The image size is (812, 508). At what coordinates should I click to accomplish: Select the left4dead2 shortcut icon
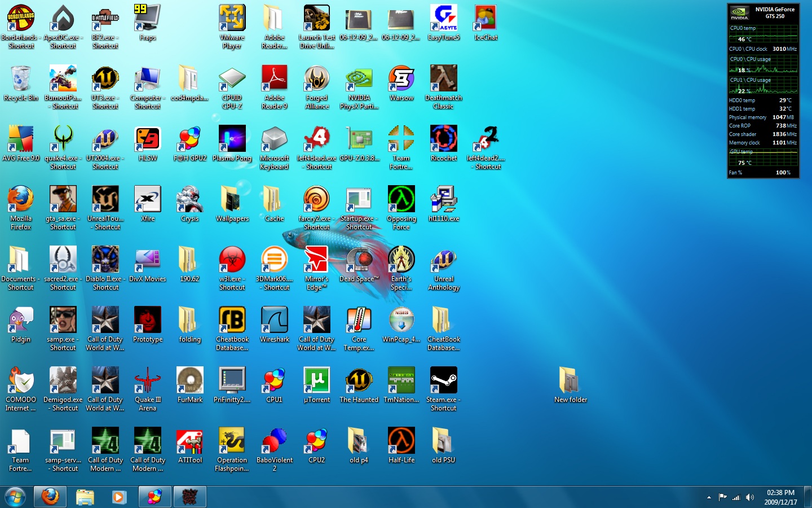tap(486, 139)
